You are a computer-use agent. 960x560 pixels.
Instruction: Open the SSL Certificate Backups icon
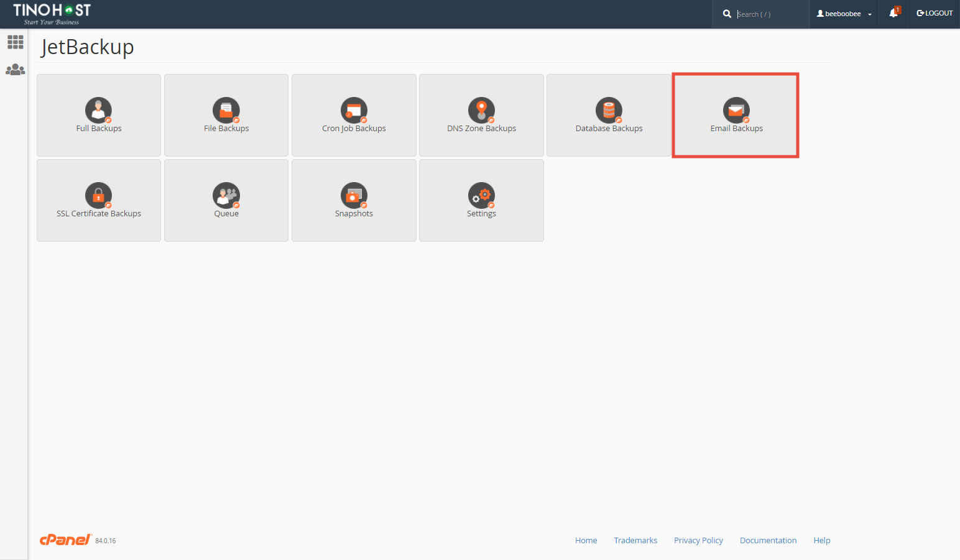pos(99,196)
